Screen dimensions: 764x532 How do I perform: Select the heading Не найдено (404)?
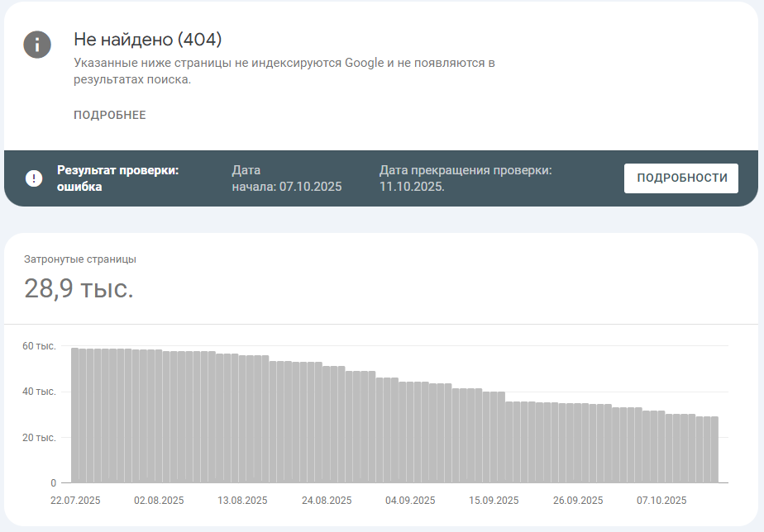(148, 40)
